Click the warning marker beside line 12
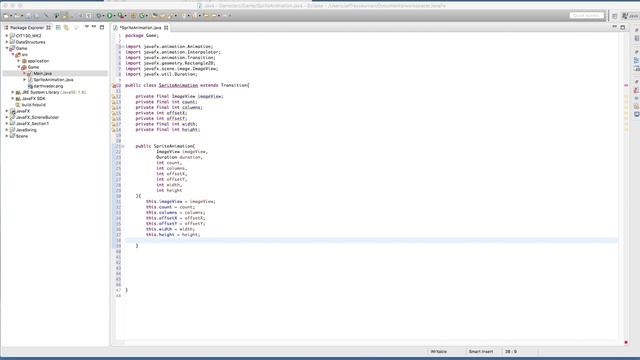Screen dimensions: 640x360 114,97
